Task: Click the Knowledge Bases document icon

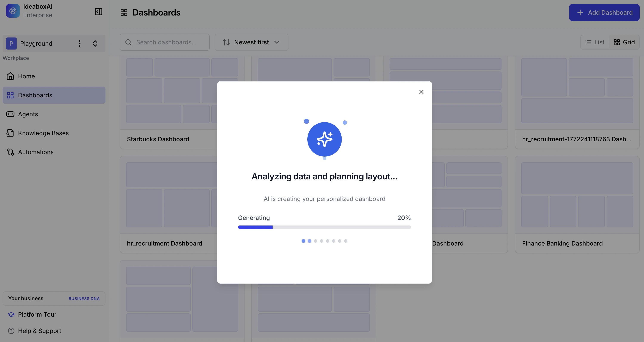Action: pos(10,133)
